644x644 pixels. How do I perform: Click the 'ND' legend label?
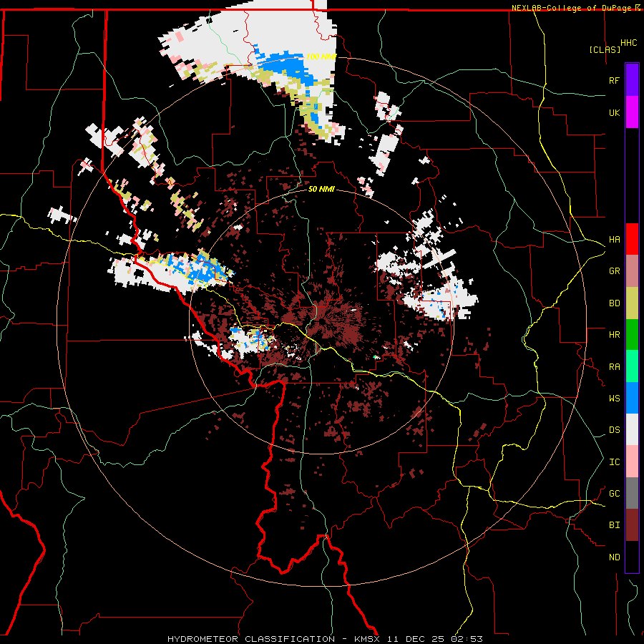pos(614,557)
